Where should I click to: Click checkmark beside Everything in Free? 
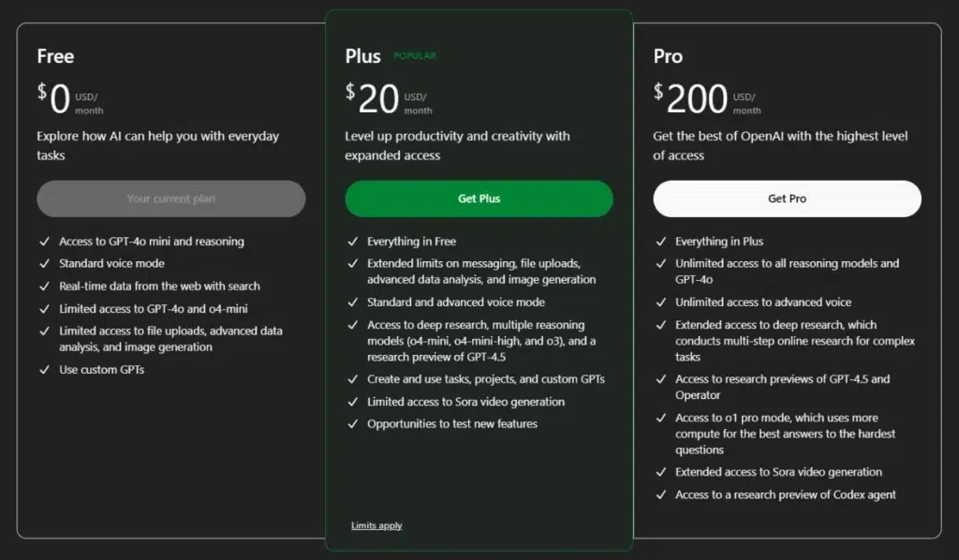click(x=353, y=242)
